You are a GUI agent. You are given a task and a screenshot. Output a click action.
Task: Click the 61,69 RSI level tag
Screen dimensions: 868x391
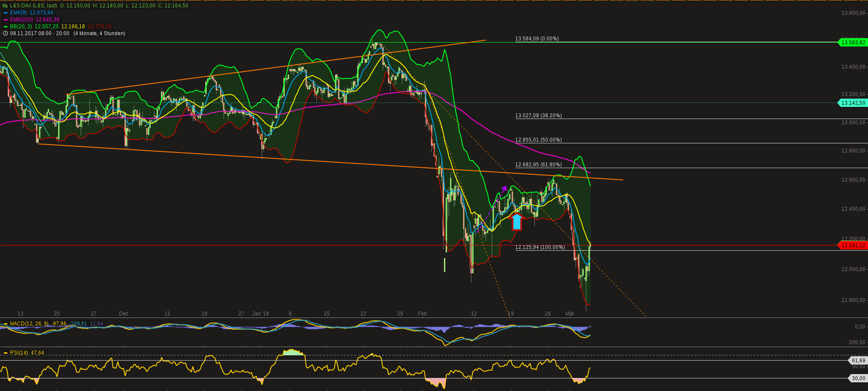(x=858, y=361)
